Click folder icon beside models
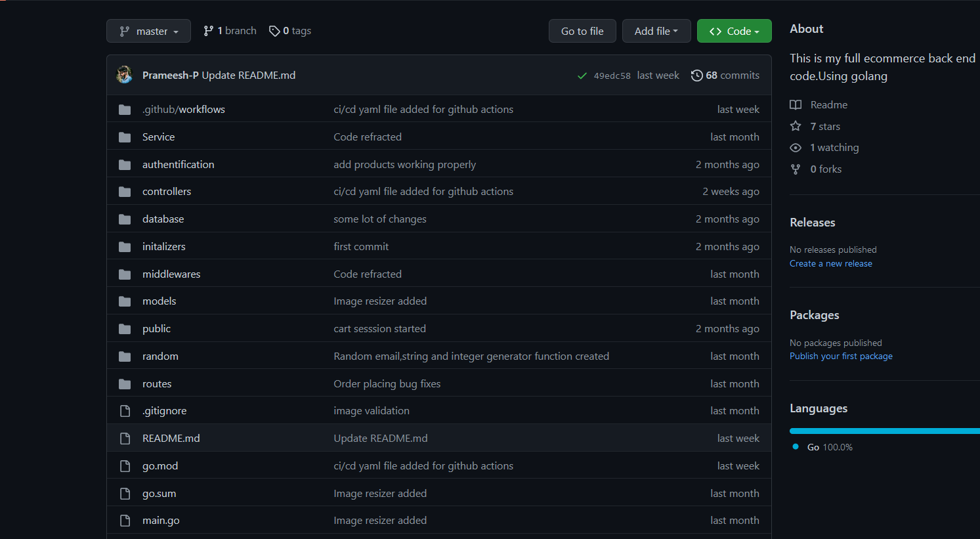Viewport: 980px width, 539px height. (x=125, y=301)
